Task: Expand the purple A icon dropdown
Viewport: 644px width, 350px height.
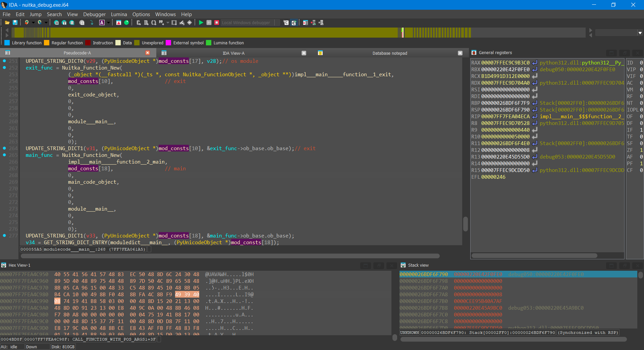Action: point(108,23)
